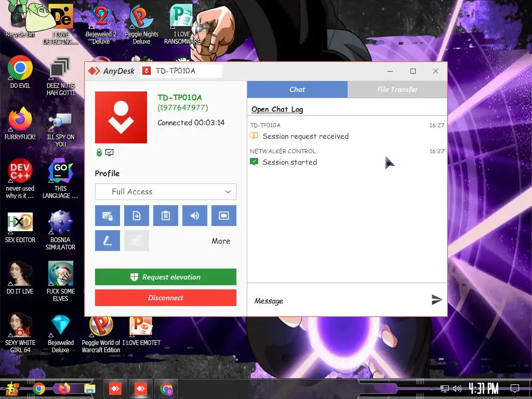This screenshot has height=399, width=532.
Task: Open the notification center icon
Action: [x=515, y=389]
